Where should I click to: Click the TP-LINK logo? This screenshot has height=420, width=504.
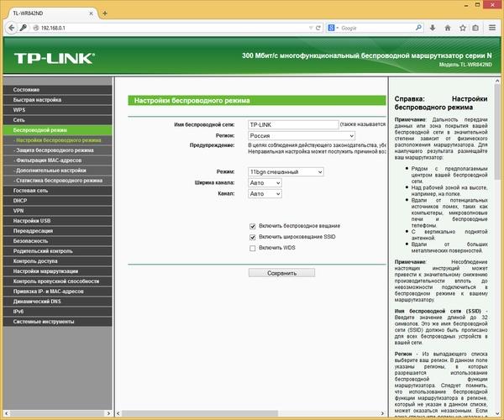pos(55,59)
